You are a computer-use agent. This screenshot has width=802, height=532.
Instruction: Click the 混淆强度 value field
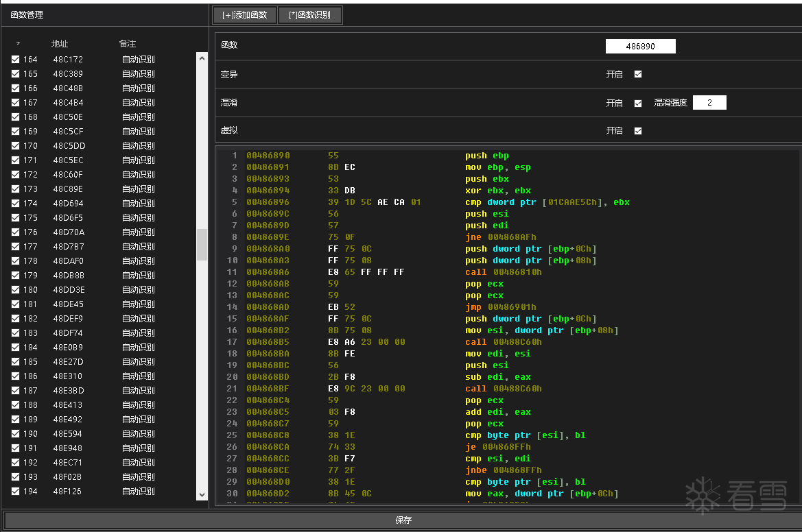(709, 103)
